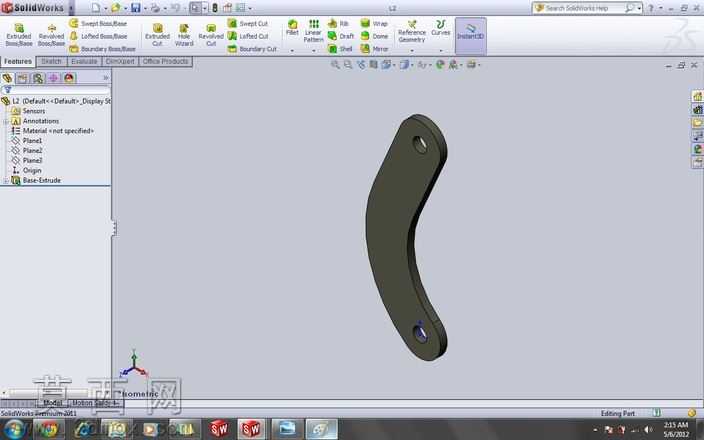The height and width of the screenshot is (440, 704).
Task: Expand the Fillet dropdown arrow
Action: coord(292,51)
